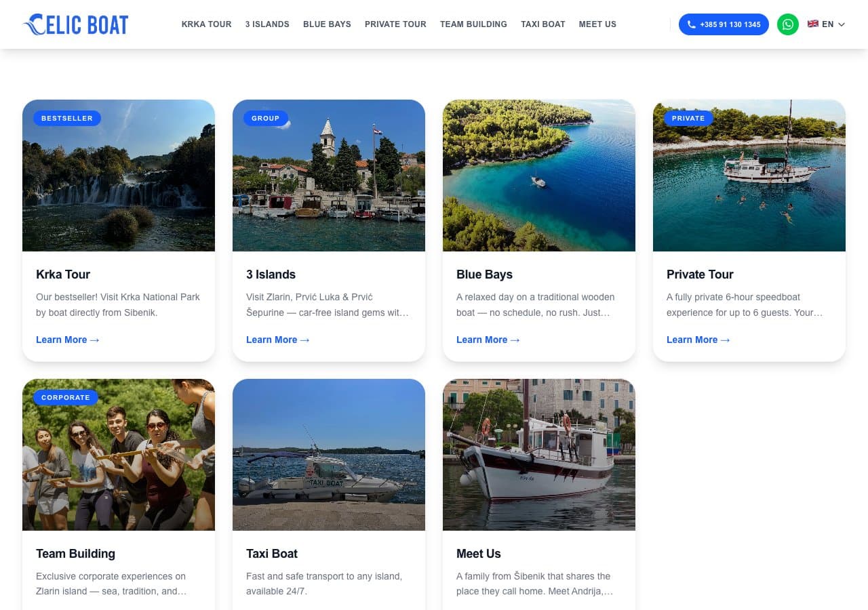
Task: Click the Private Tour card heading
Action: pyautogui.click(x=700, y=274)
